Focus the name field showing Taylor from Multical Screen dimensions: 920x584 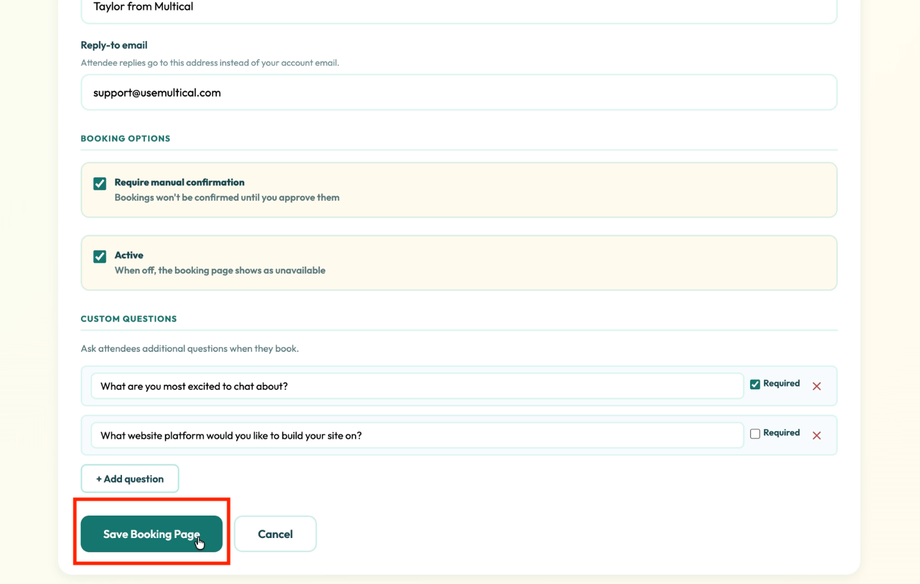point(400,8)
